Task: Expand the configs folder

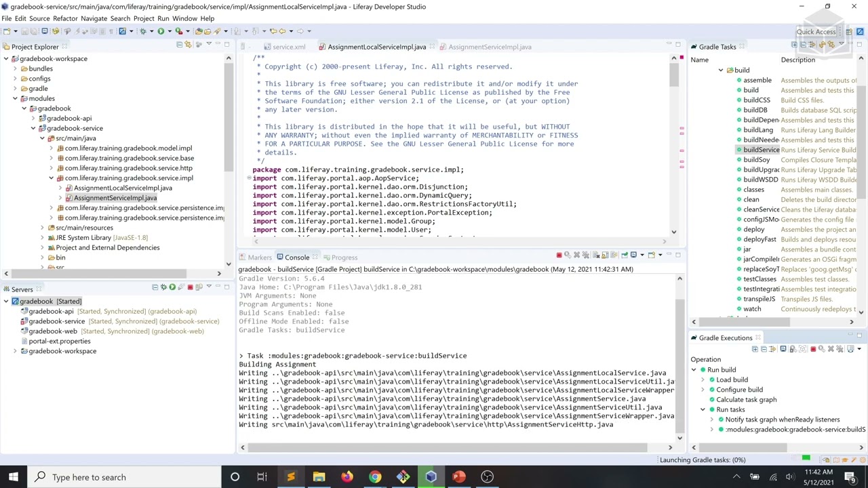Action: pyautogui.click(x=15, y=79)
